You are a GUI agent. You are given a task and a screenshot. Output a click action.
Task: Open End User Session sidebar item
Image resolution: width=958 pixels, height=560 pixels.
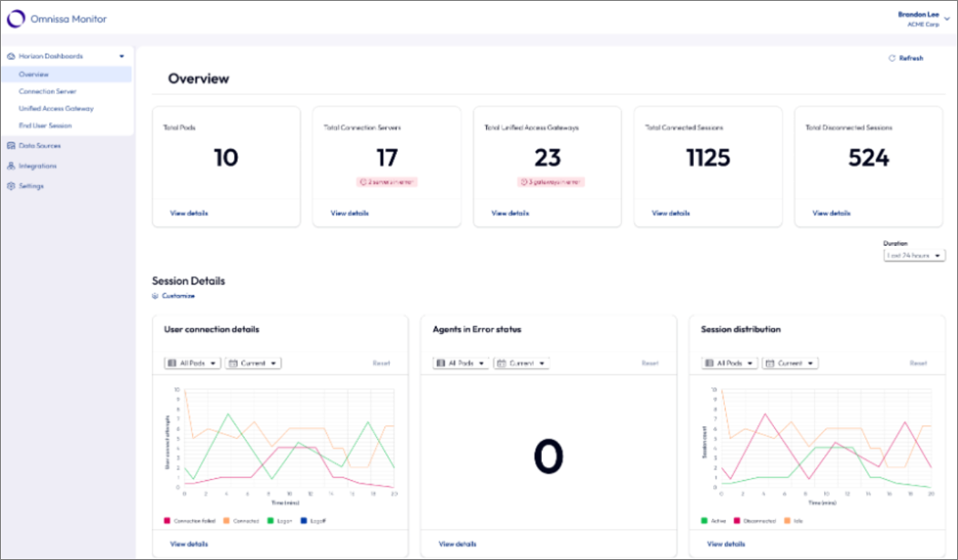46,126
